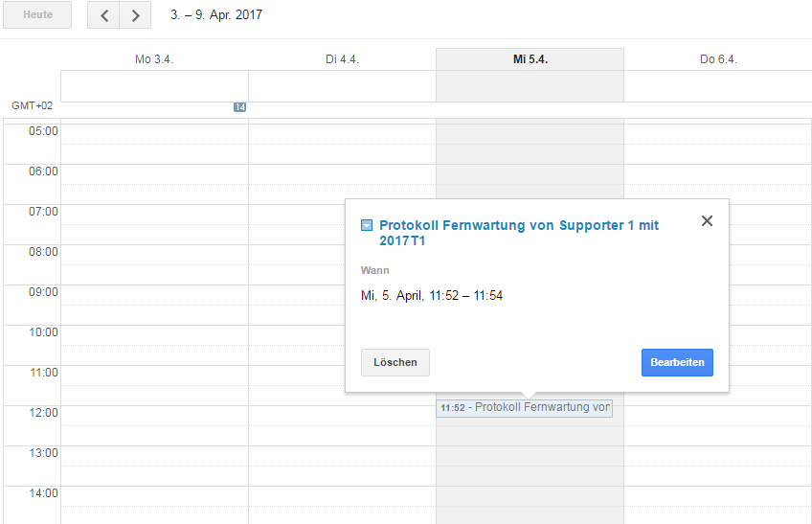Close the event details popup
This screenshot has width=812, height=524.
(x=707, y=221)
